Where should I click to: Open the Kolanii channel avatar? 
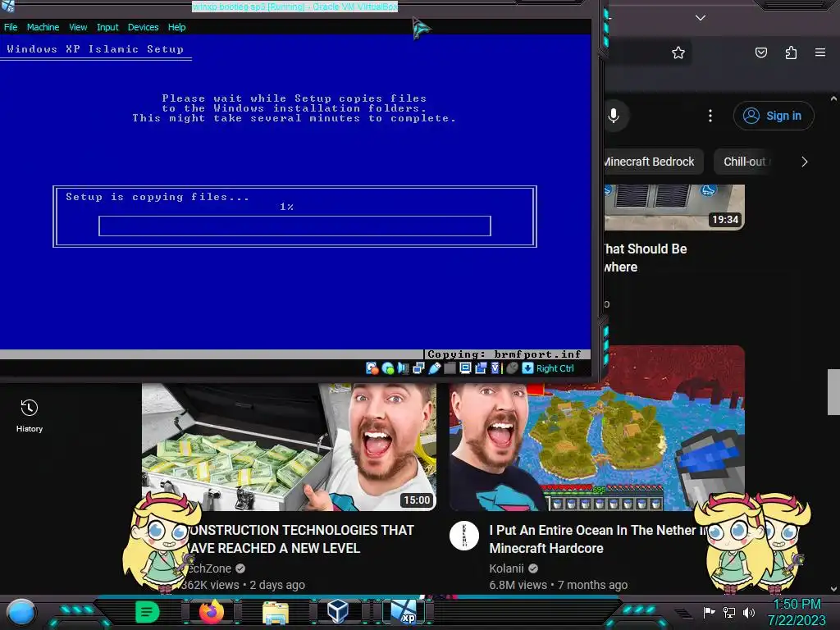[x=464, y=535]
